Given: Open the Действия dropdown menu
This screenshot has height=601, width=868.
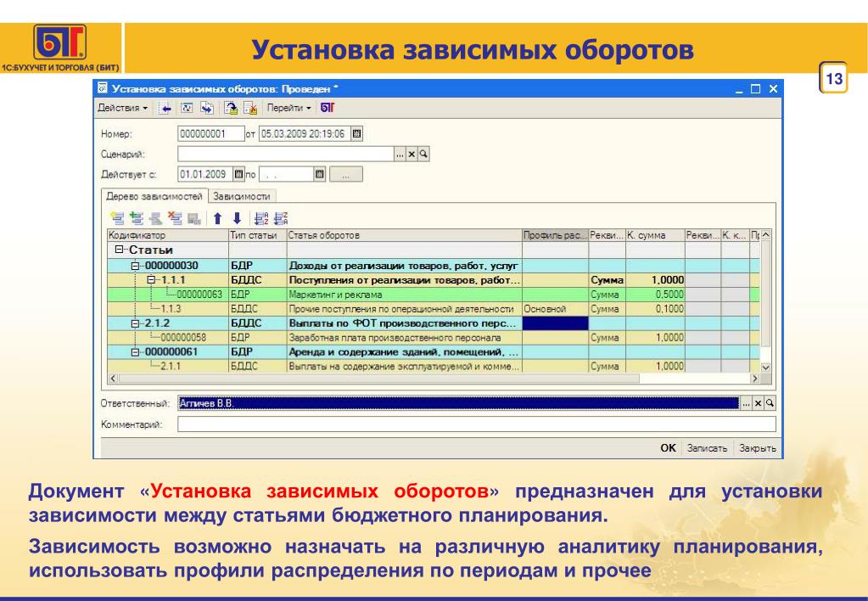Looking at the screenshot, I should click(x=122, y=108).
